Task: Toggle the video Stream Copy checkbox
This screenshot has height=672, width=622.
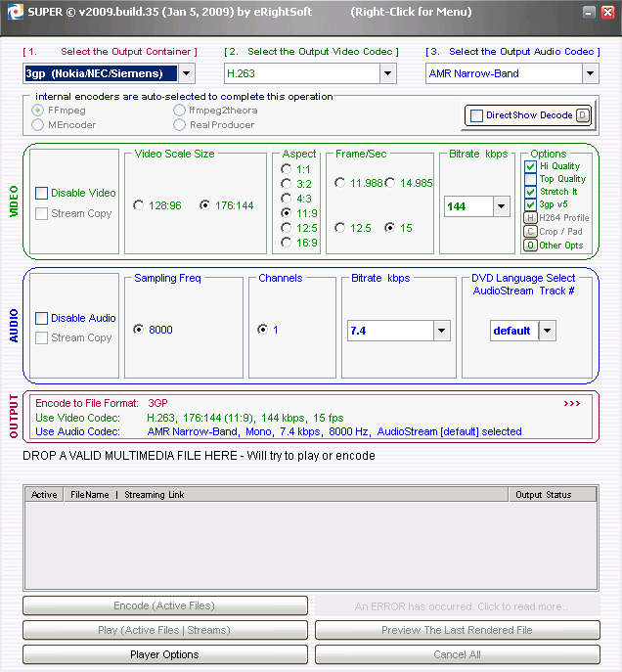Action: (x=41, y=213)
